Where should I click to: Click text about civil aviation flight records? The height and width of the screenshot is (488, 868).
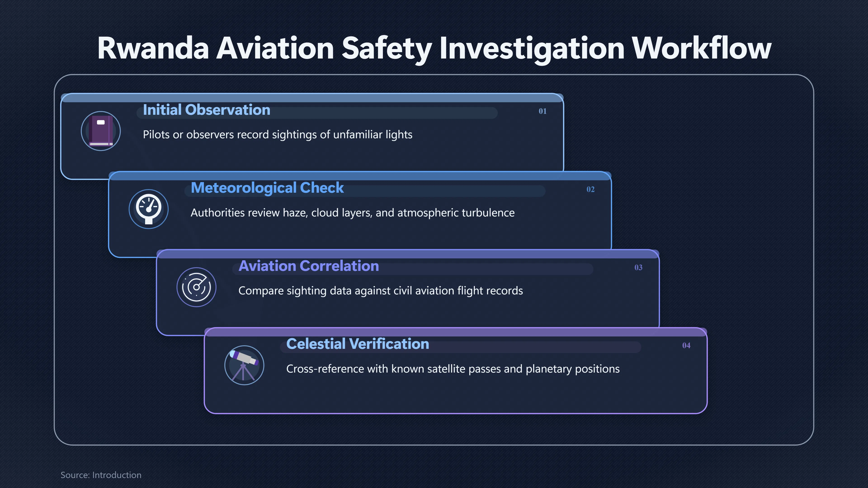tap(381, 291)
